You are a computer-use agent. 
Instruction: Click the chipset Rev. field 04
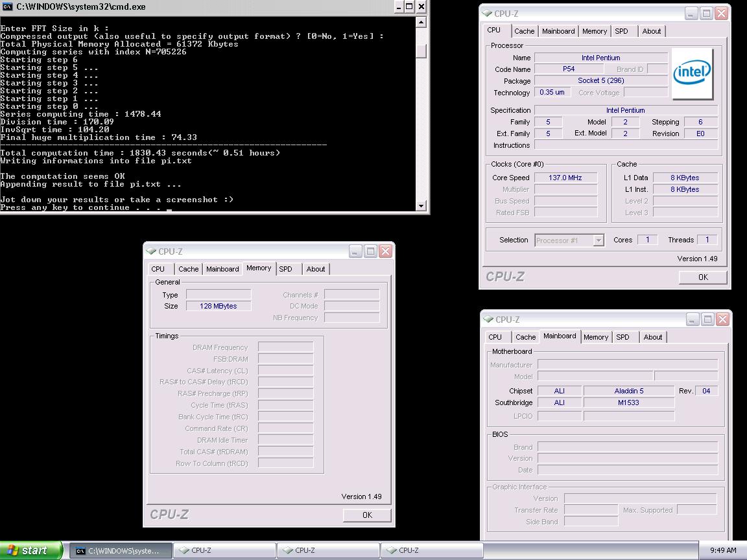tap(706, 391)
